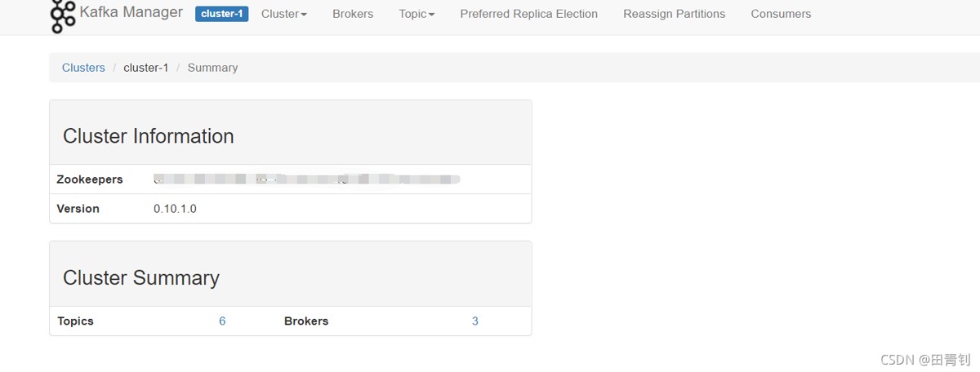Click the Cluster Summary panel heading

(141, 278)
